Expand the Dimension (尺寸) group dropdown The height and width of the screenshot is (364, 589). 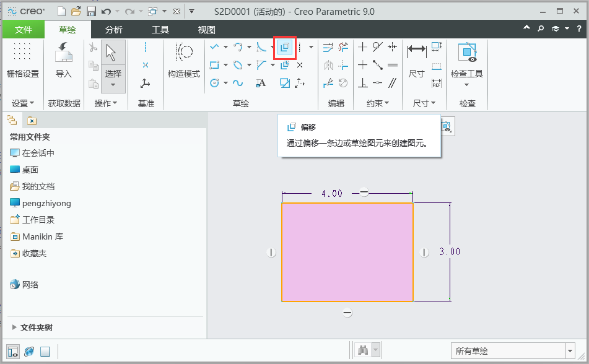(424, 103)
